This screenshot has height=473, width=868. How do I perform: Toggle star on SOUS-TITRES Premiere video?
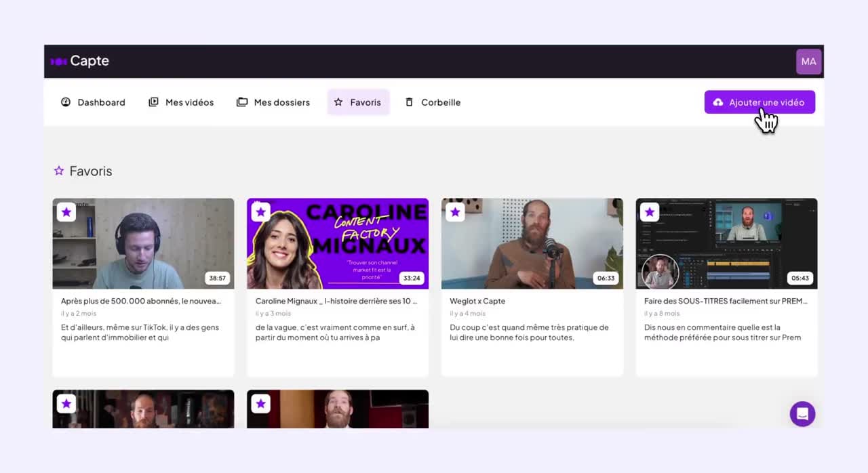(650, 212)
